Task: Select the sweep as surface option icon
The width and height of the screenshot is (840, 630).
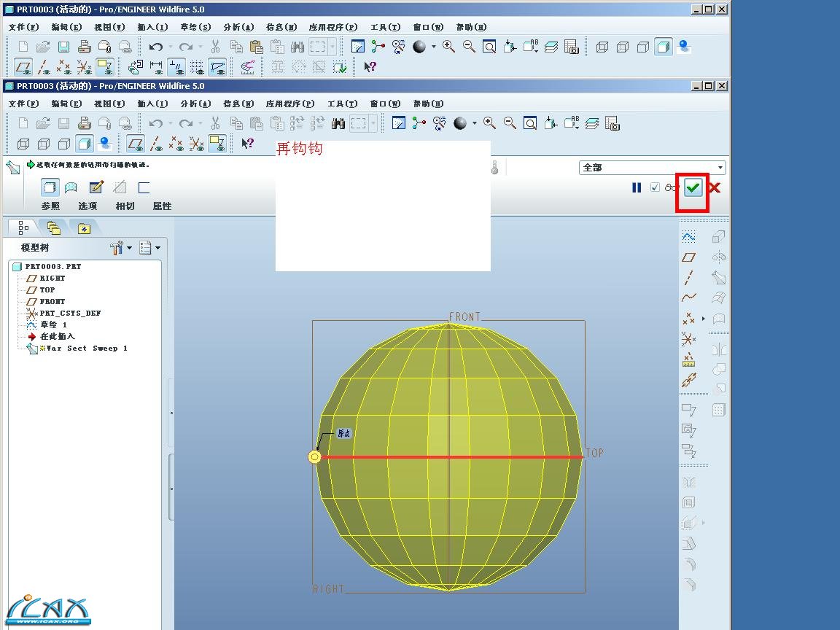Action: click(71, 187)
